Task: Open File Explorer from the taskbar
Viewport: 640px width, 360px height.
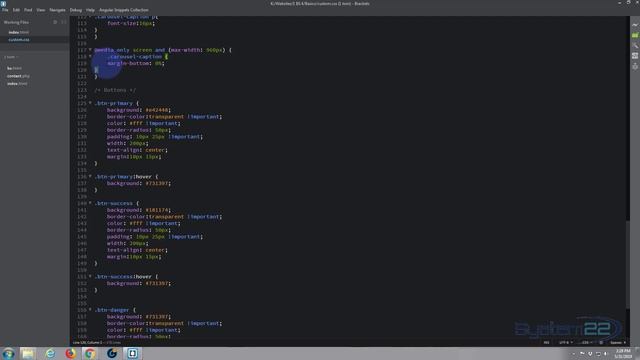Action: (28, 353)
